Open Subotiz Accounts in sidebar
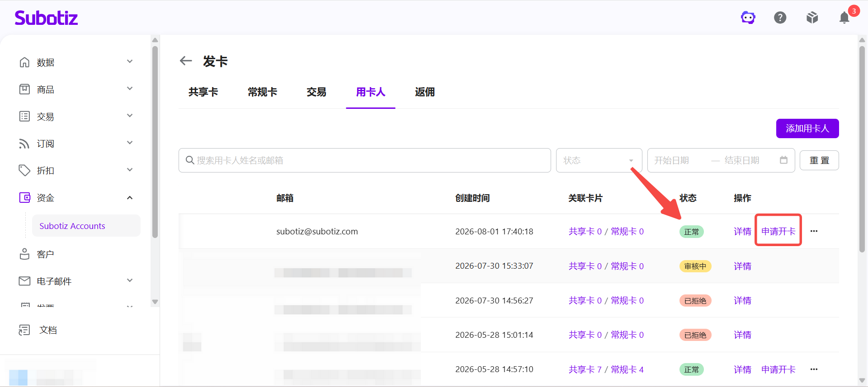Image resolution: width=868 pixels, height=387 pixels. point(86,226)
